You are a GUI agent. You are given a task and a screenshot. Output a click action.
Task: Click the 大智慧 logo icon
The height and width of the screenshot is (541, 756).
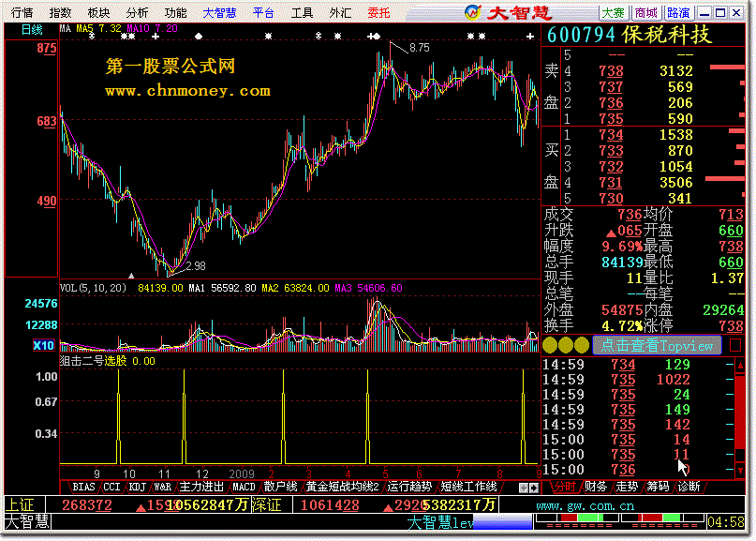pyautogui.click(x=473, y=12)
